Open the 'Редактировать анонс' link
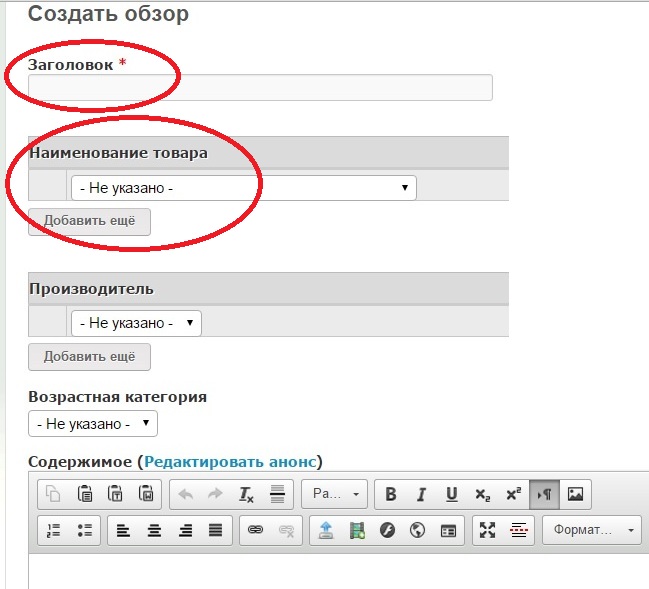Image resolution: width=649 pixels, height=589 pixels. [230, 462]
